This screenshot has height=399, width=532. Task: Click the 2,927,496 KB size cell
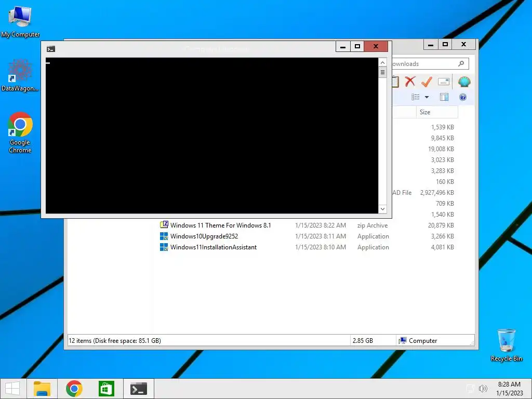pos(437,192)
